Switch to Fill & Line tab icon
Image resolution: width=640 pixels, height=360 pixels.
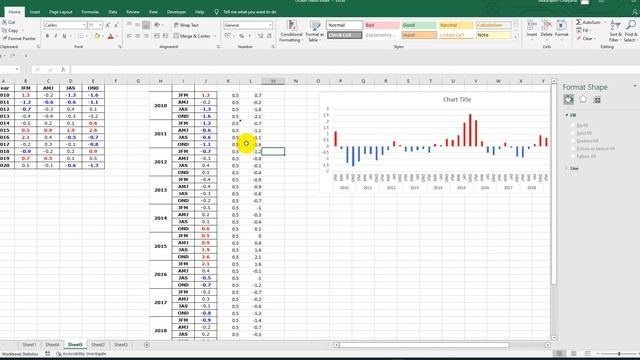coord(569,100)
